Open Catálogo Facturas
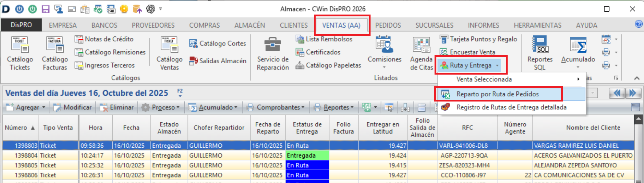The width and height of the screenshot is (644, 183). click(x=55, y=53)
